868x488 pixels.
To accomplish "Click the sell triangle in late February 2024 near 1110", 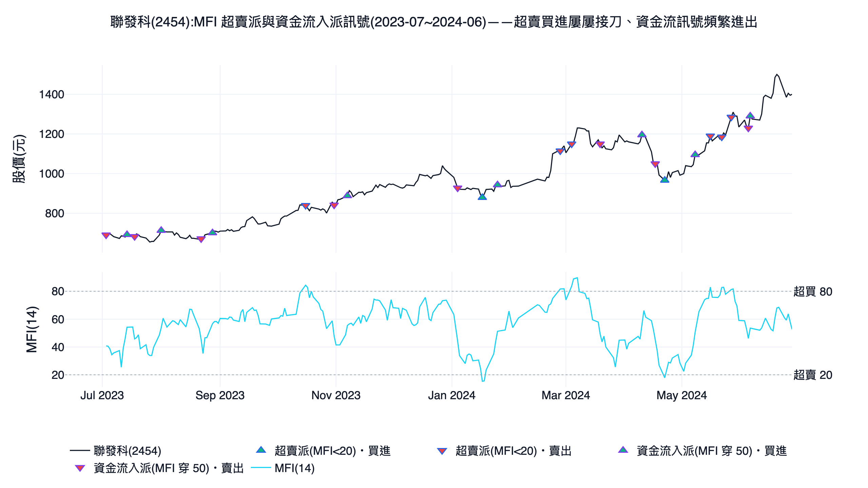I will [x=560, y=151].
